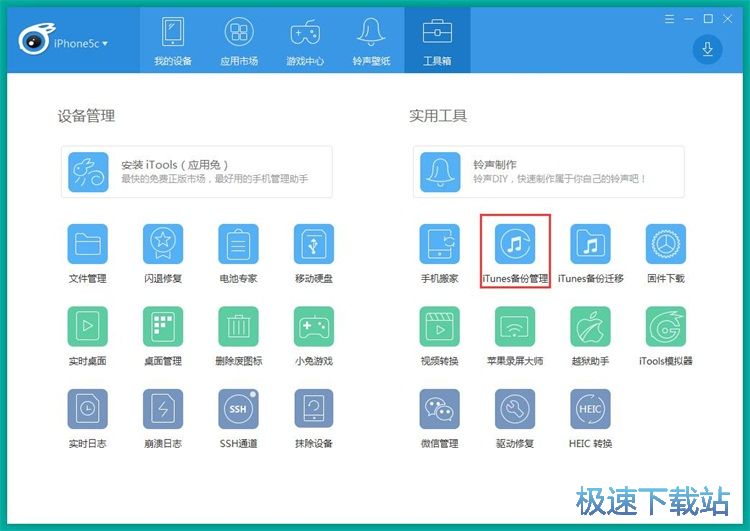
Task: Select the 工具箱 toolbox tab
Action: 437,41
